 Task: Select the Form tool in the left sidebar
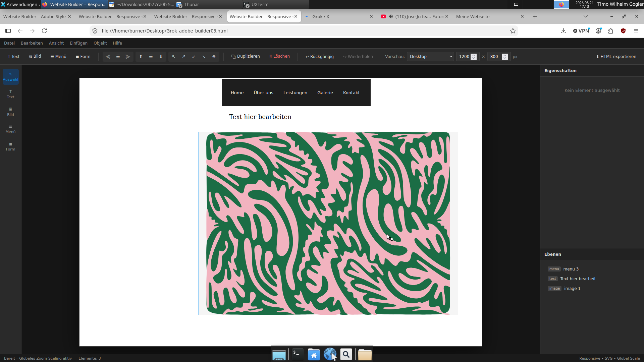click(10, 147)
